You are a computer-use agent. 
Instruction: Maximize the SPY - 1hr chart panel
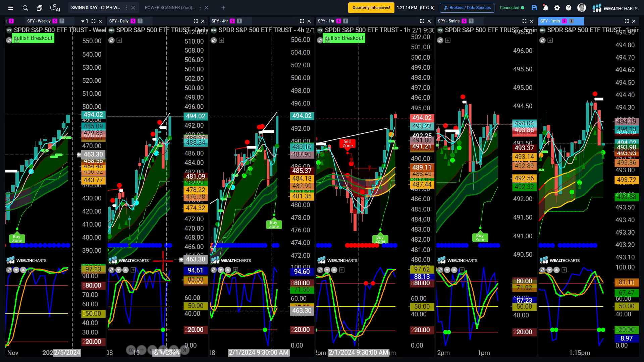coord(422,21)
